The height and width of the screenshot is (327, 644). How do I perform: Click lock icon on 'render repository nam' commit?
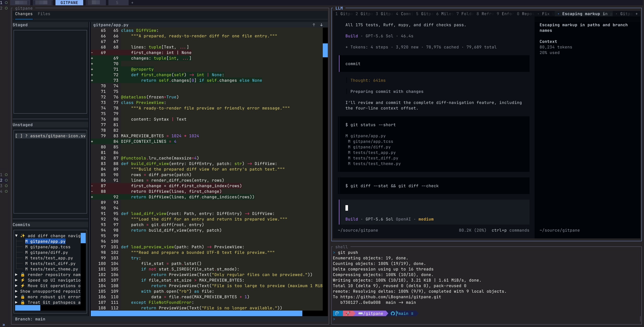(23, 275)
